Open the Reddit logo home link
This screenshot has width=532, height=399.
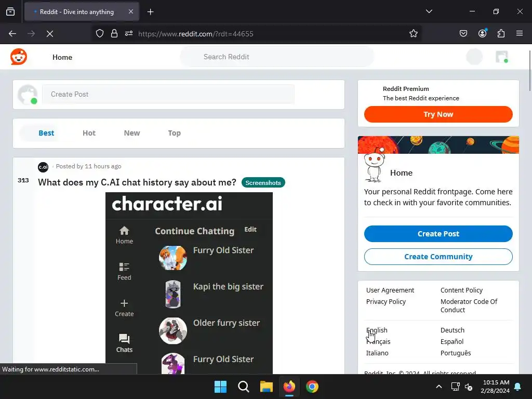tap(19, 57)
